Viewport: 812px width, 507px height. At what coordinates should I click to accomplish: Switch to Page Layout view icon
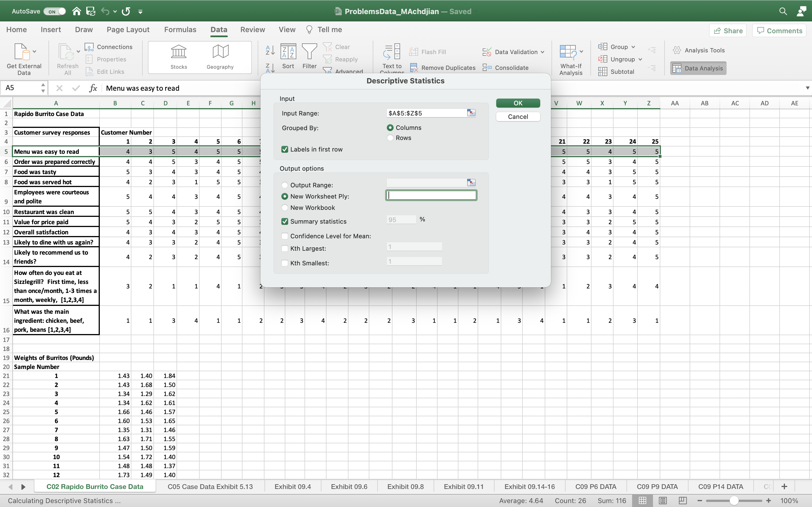(x=663, y=500)
